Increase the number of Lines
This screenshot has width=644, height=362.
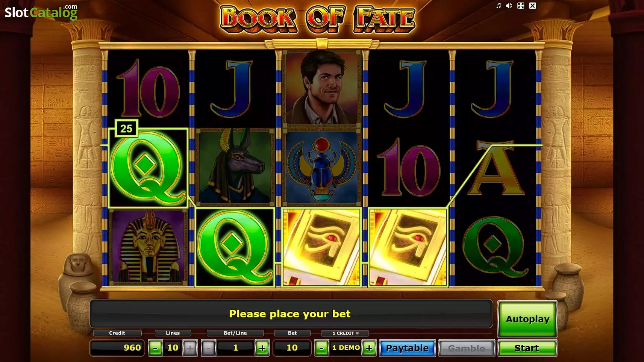click(x=190, y=348)
